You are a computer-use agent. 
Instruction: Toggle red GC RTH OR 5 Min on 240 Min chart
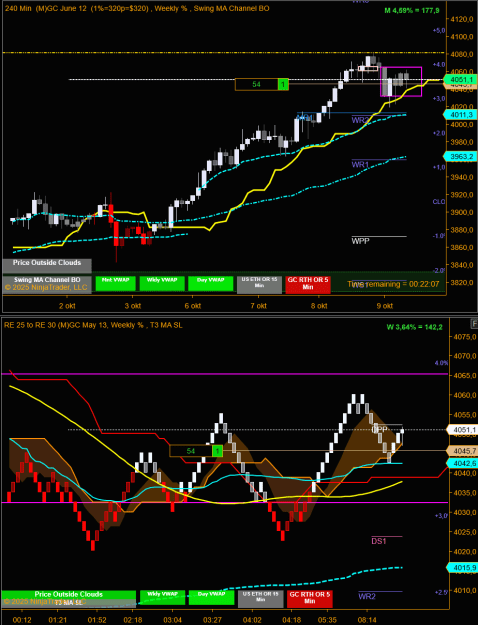pyautogui.click(x=308, y=285)
